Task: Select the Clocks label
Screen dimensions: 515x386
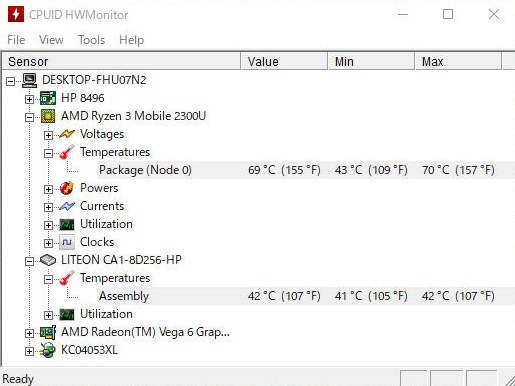Action: [x=97, y=242]
